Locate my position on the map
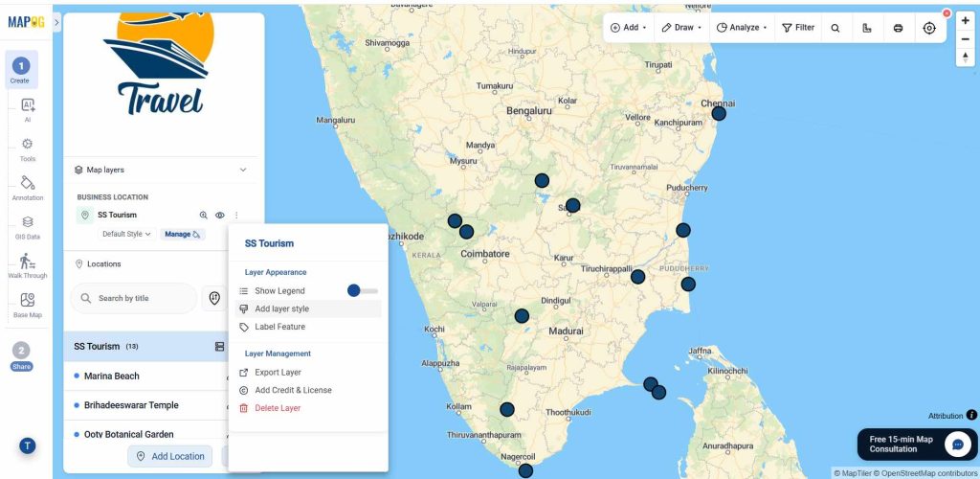This screenshot has width=980, height=479. (929, 28)
